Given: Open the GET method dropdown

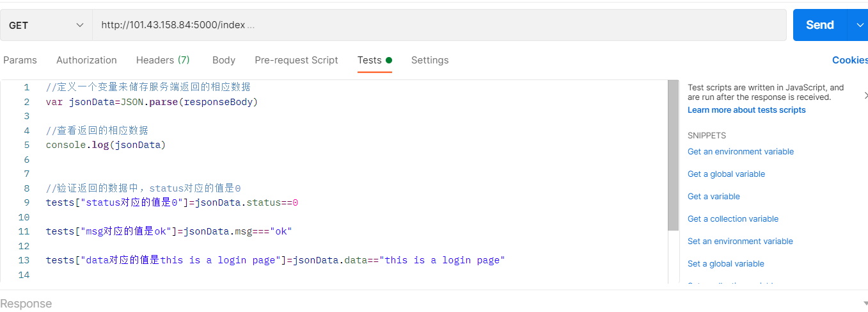Looking at the screenshot, I should point(46,25).
